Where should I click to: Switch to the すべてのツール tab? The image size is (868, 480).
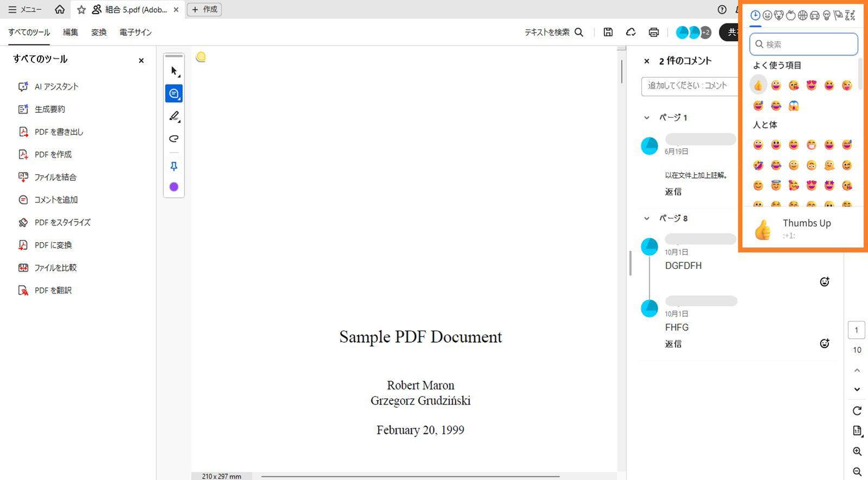pyautogui.click(x=29, y=33)
